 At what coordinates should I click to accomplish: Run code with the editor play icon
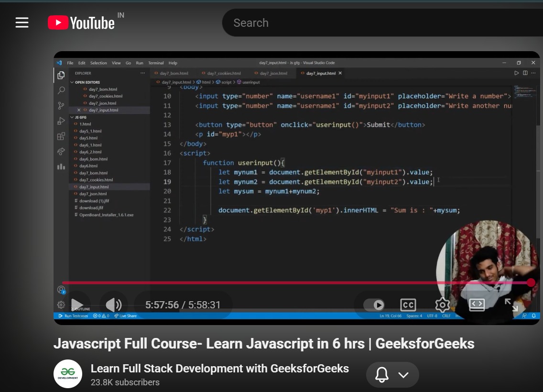(516, 73)
